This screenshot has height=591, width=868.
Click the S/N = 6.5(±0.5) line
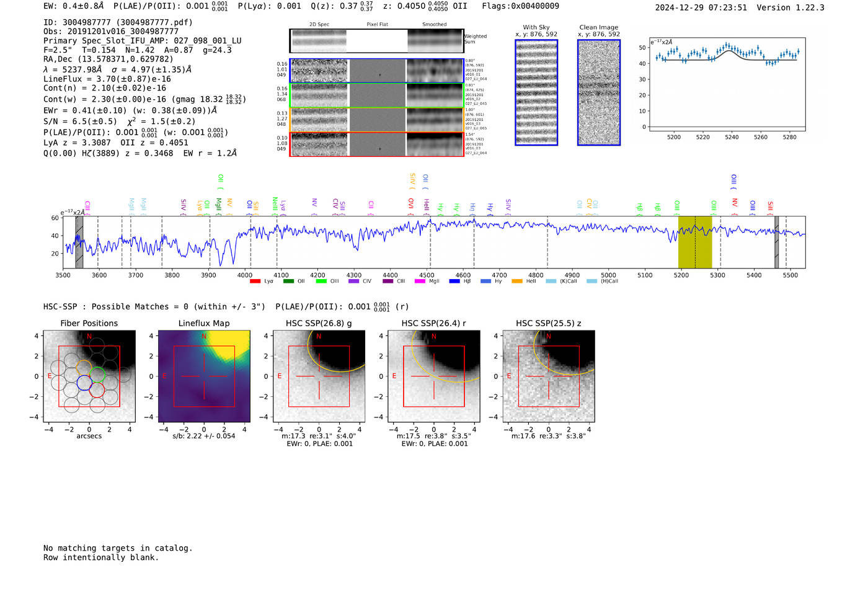click(119, 122)
